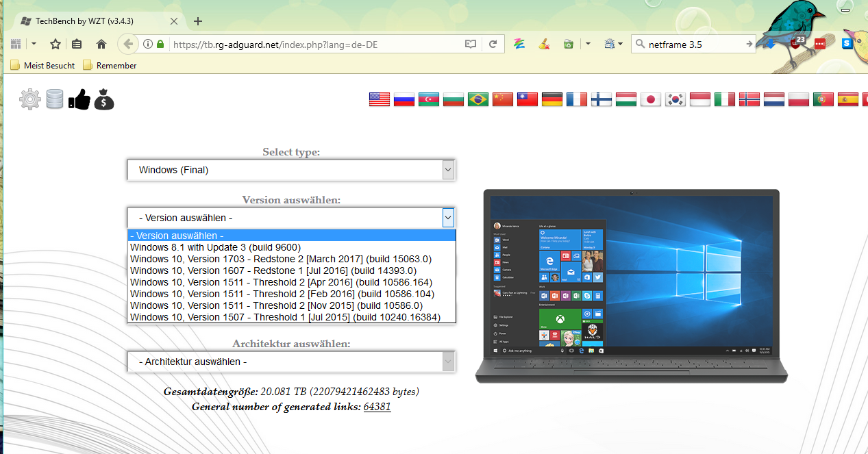Select the Spanish flag
This screenshot has width=868, height=454.
(x=848, y=99)
